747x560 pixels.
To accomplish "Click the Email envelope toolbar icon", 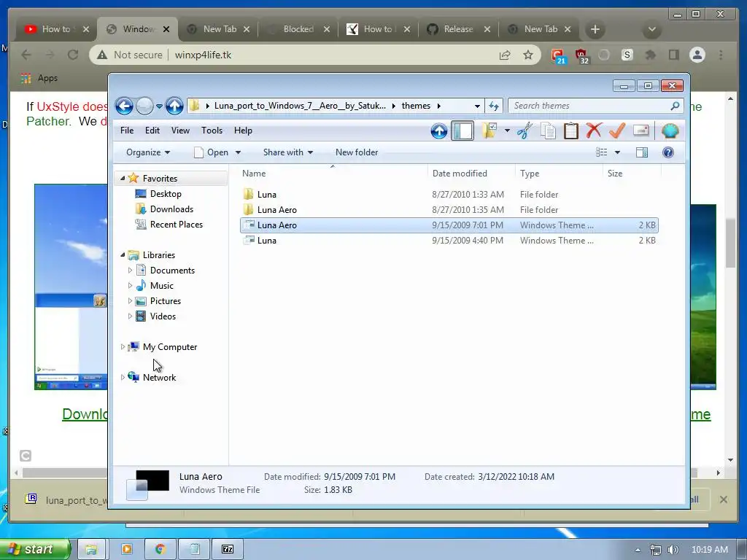I will click(x=641, y=130).
